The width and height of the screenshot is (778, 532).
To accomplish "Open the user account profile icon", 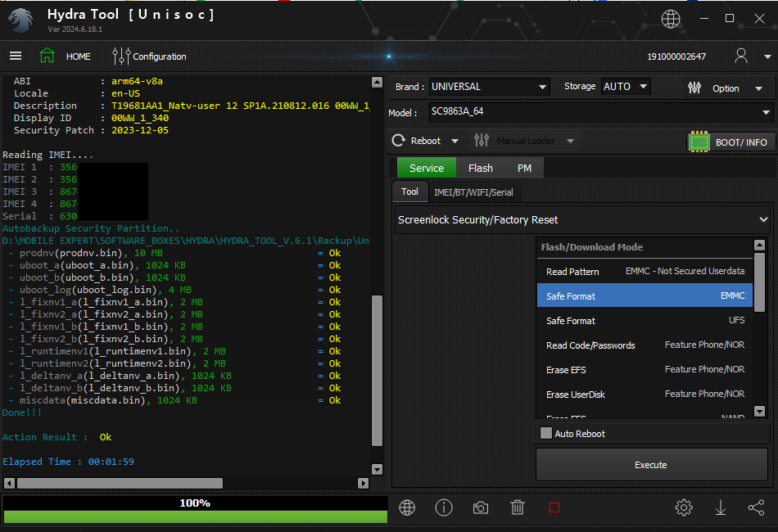I will [741, 56].
